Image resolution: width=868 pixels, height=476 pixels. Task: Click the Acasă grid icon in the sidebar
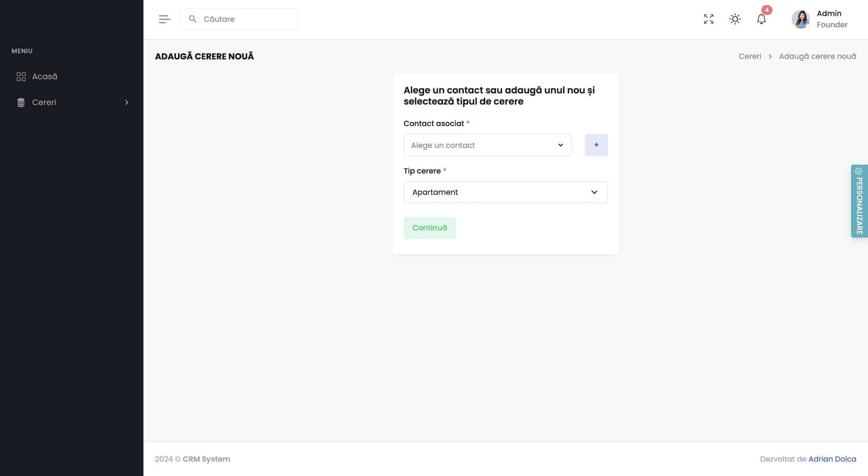coord(21,77)
